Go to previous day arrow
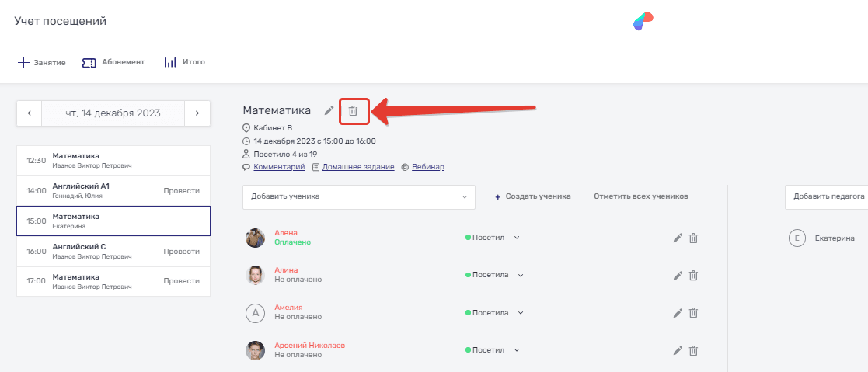868x372 pixels. click(30, 113)
